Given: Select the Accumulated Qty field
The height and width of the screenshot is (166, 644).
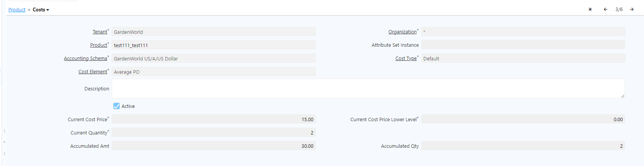Looking at the screenshot, I should tap(523, 146).
